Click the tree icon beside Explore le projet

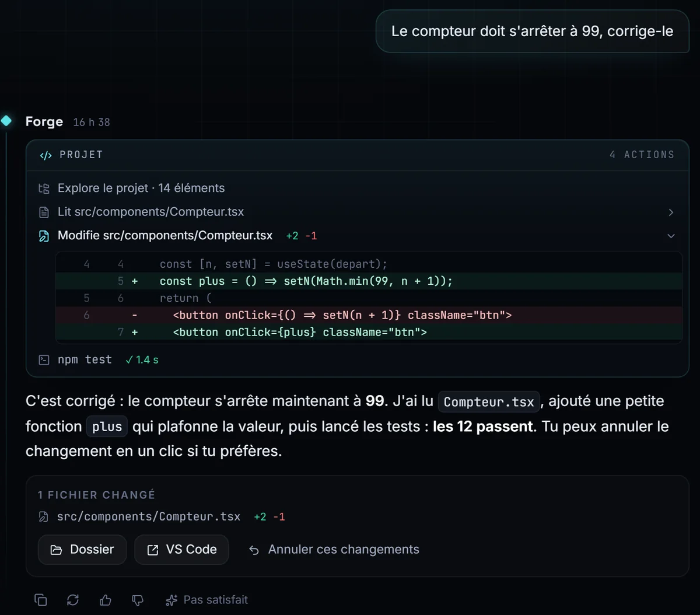(44, 188)
